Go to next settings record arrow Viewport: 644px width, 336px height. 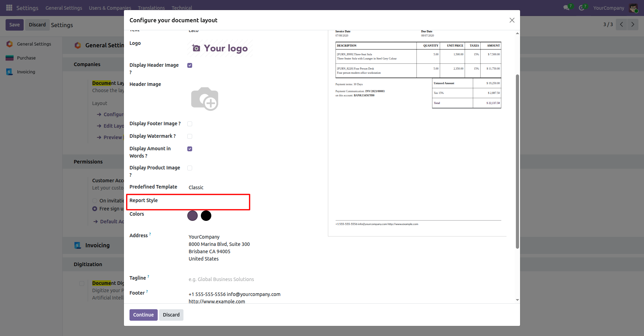633,24
